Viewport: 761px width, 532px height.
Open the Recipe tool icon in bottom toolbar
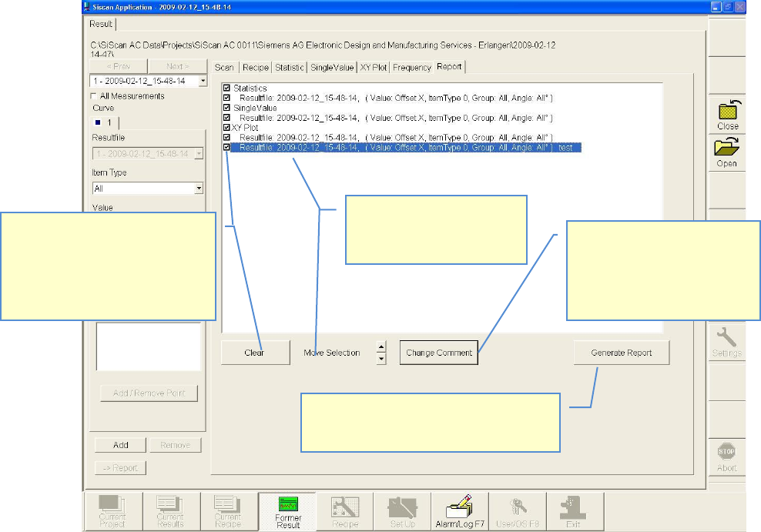(345, 511)
